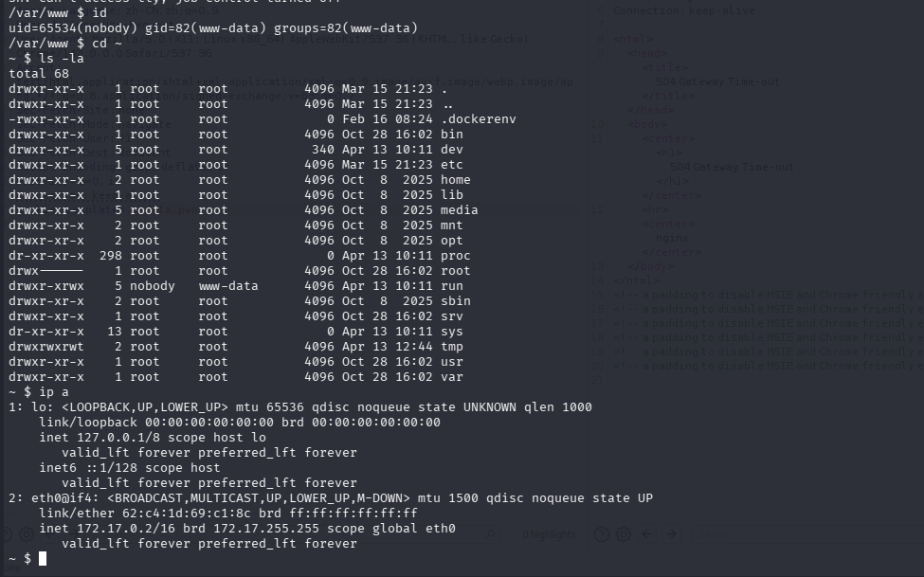
Task: Go to next match with right arrow
Action: pyautogui.click(x=671, y=534)
